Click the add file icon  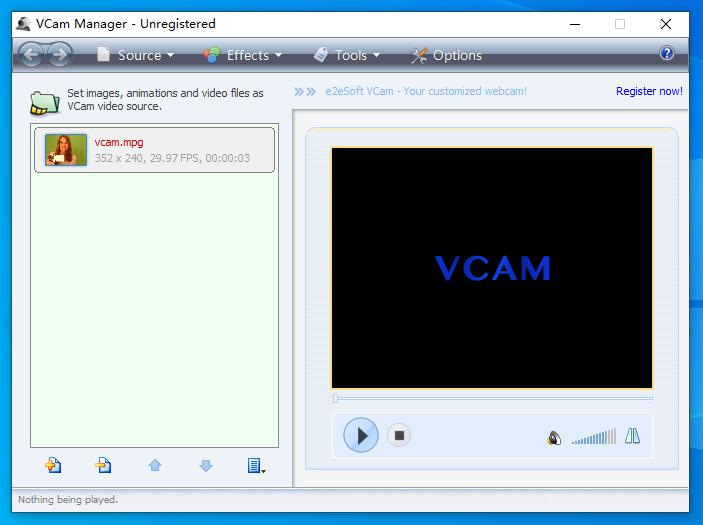[53, 465]
